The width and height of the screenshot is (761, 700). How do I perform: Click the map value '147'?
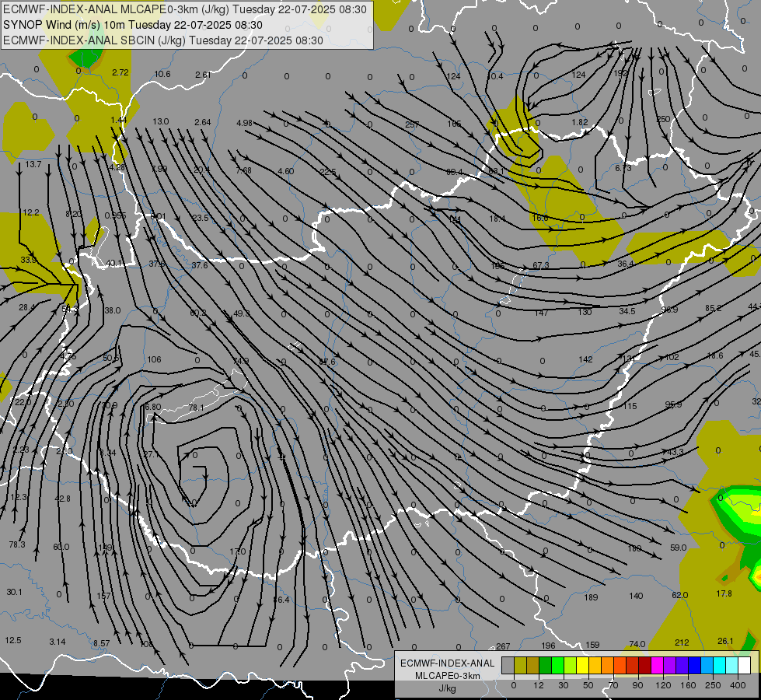pos(541,313)
